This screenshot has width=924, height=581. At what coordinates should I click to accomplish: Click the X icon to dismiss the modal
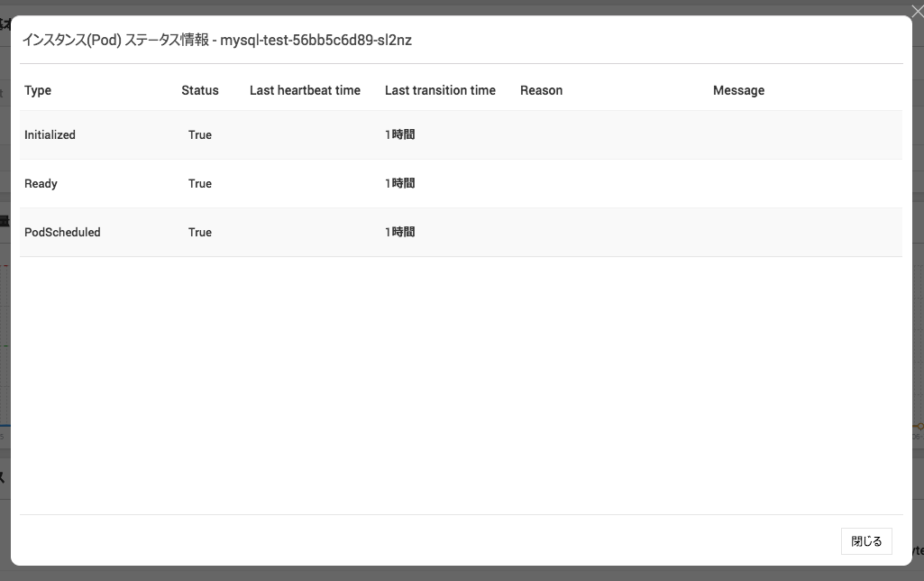coord(917,12)
